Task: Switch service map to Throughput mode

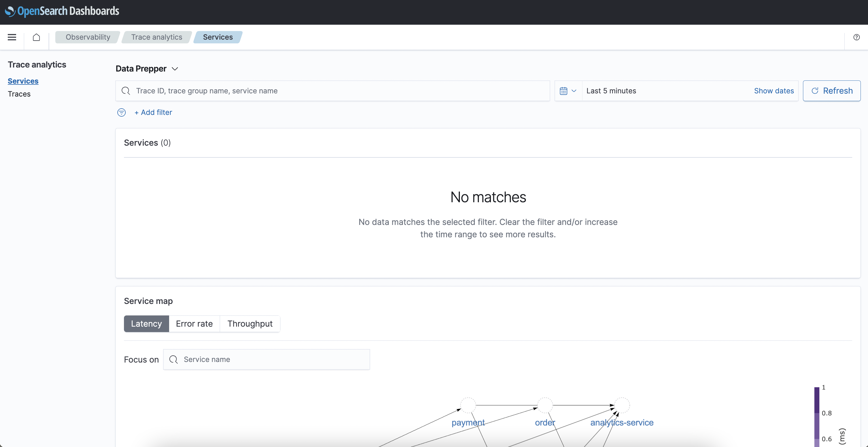Action: [x=250, y=323]
